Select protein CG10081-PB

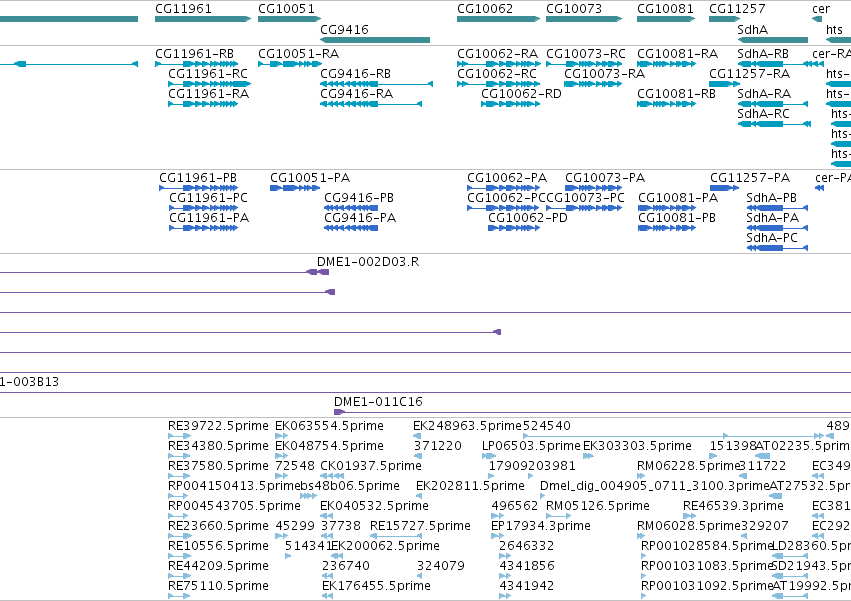(x=666, y=228)
